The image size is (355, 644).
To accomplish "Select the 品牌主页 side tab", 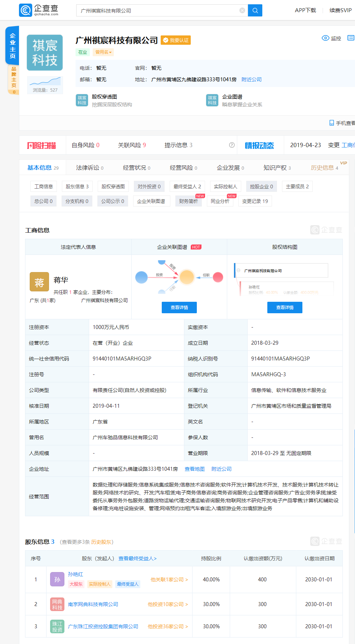I will [x=14, y=80].
